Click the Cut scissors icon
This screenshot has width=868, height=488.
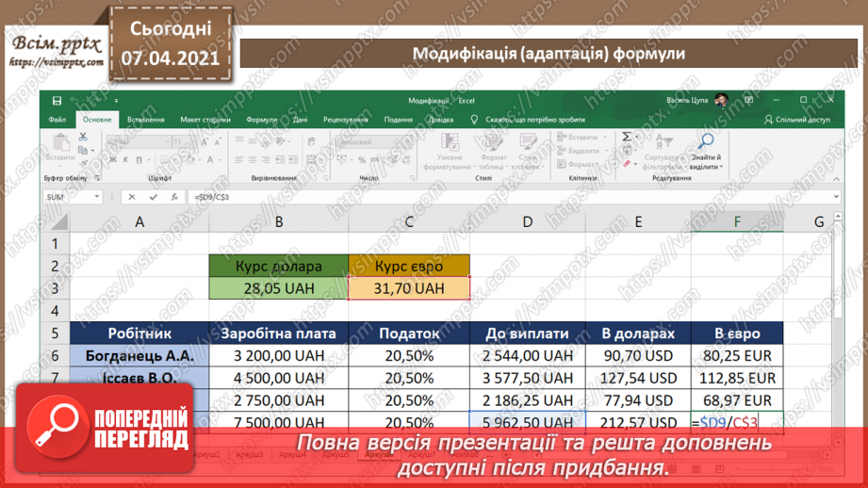[x=83, y=137]
